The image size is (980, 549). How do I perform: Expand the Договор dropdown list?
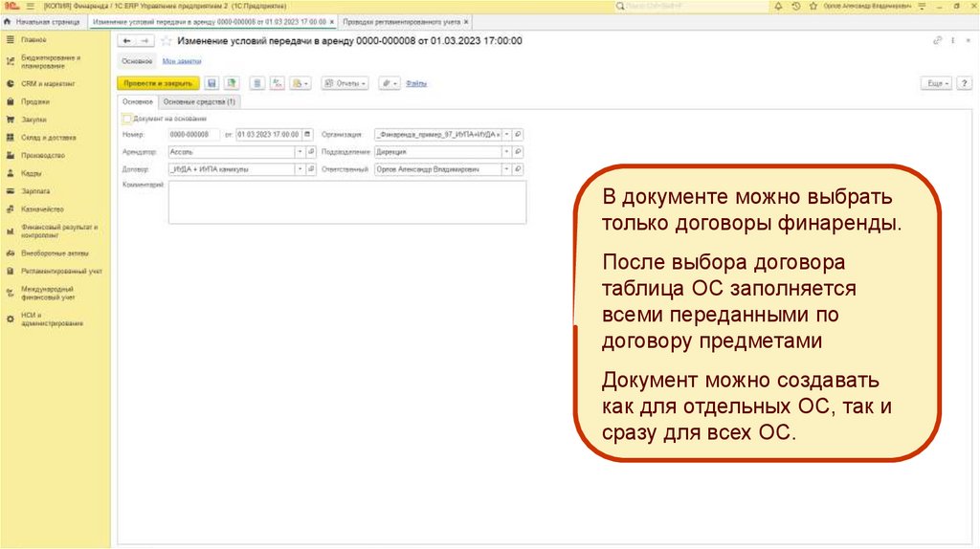[x=300, y=169]
